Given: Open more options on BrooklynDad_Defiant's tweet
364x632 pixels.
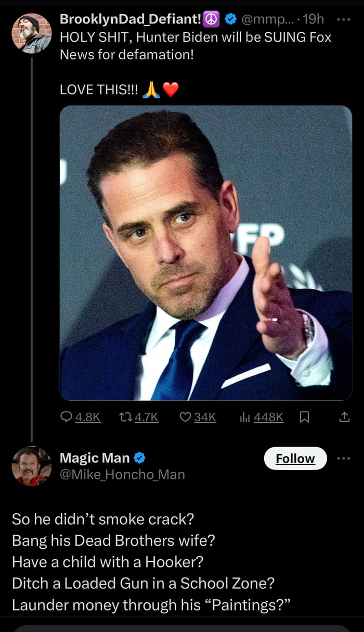Looking at the screenshot, I should click(344, 20).
